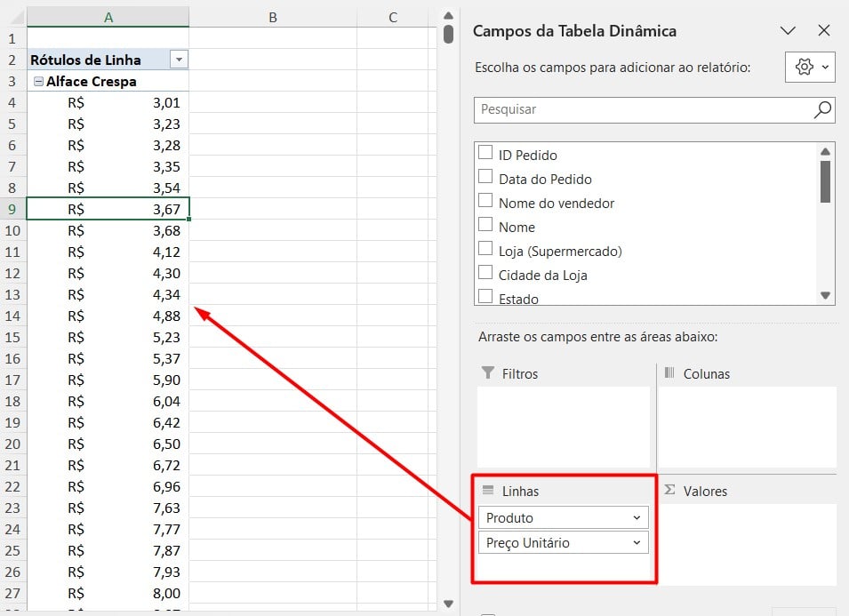Select column A header
This screenshot has height=616, width=849.
pos(108,18)
